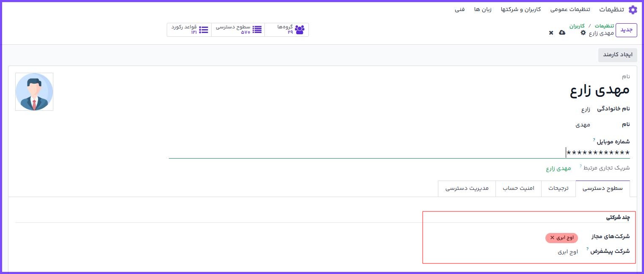Open the related partner مهدی زارع link
The image size is (644, 274).
[x=558, y=168]
